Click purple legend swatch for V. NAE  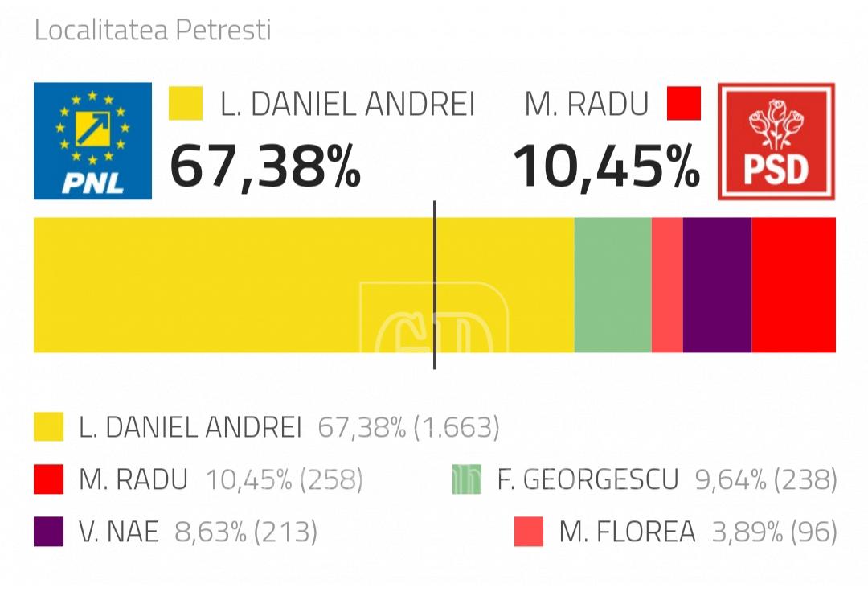tap(49, 532)
